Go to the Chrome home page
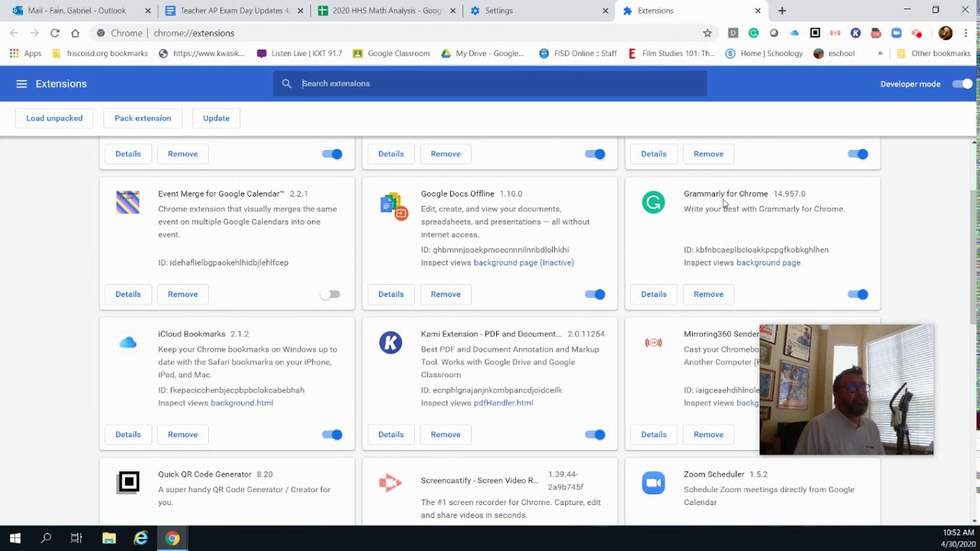This screenshot has height=551, width=980. (x=75, y=33)
